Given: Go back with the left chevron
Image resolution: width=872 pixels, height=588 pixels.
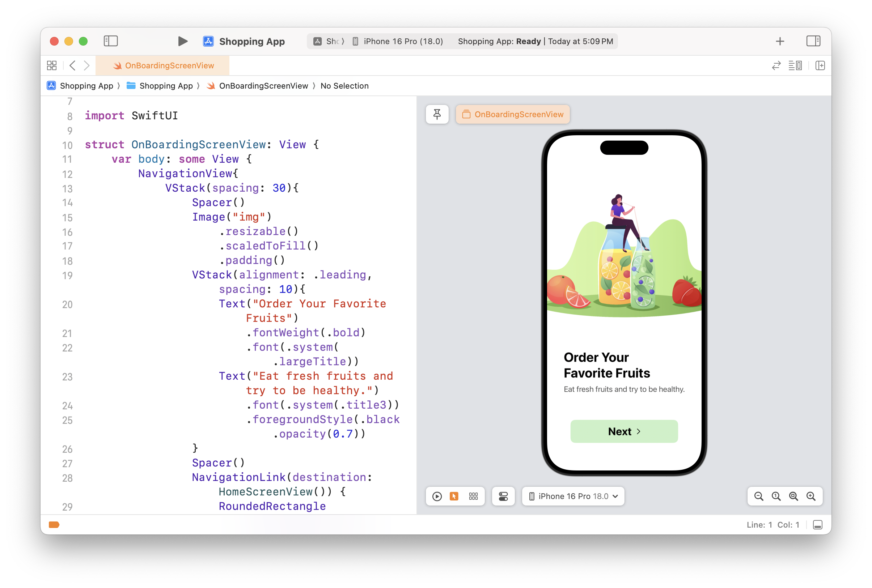Looking at the screenshot, I should pos(73,65).
